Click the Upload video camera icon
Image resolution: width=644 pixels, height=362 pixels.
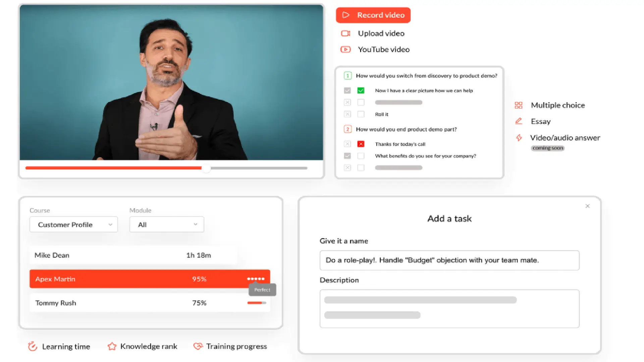(x=345, y=33)
